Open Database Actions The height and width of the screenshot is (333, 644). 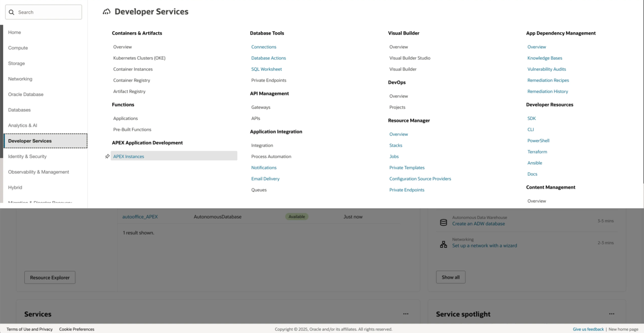point(268,58)
